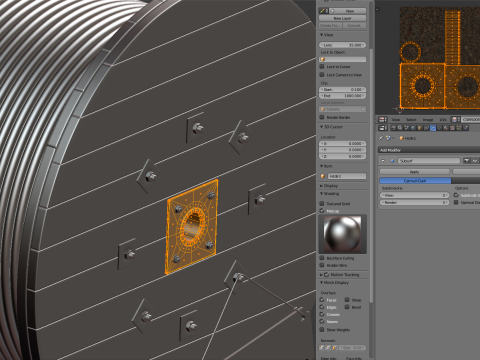Enable Show Weights checkbox
Screen dimensions: 480x360
pyautogui.click(x=322, y=330)
